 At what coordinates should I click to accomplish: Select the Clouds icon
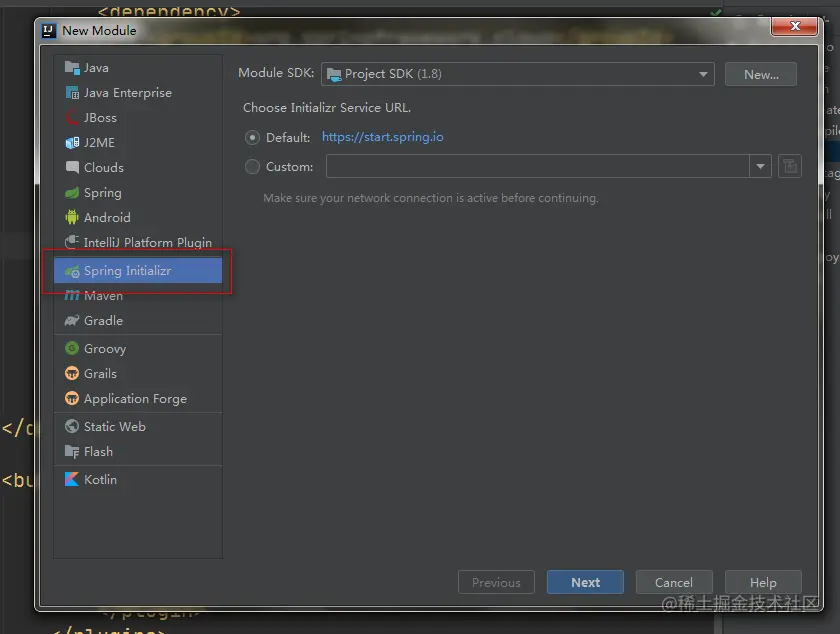(x=72, y=167)
